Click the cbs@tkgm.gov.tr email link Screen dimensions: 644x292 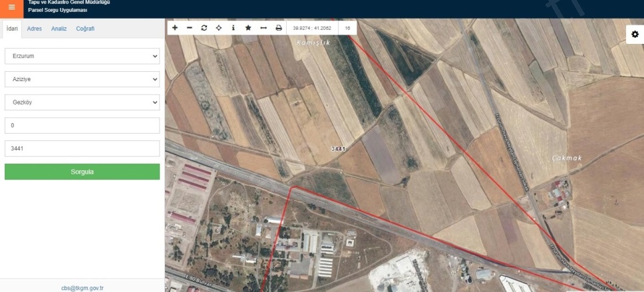(x=82, y=288)
